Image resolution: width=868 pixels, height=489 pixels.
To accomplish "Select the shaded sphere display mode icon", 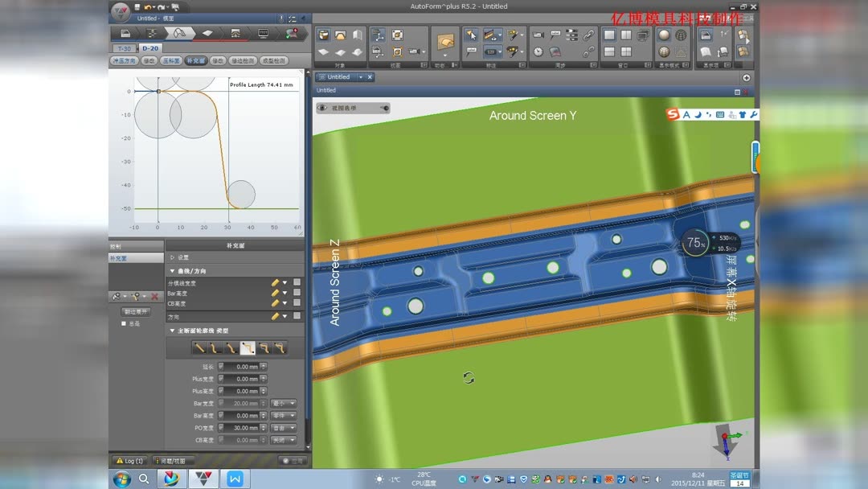I will [664, 35].
